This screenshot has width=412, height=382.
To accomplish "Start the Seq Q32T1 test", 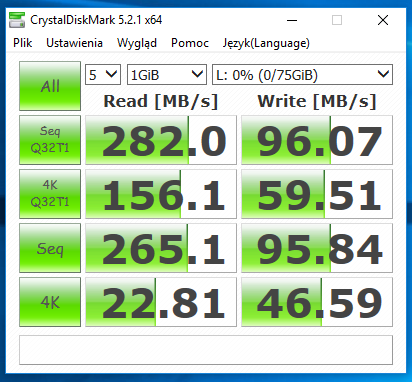I will pyautogui.click(x=50, y=140).
